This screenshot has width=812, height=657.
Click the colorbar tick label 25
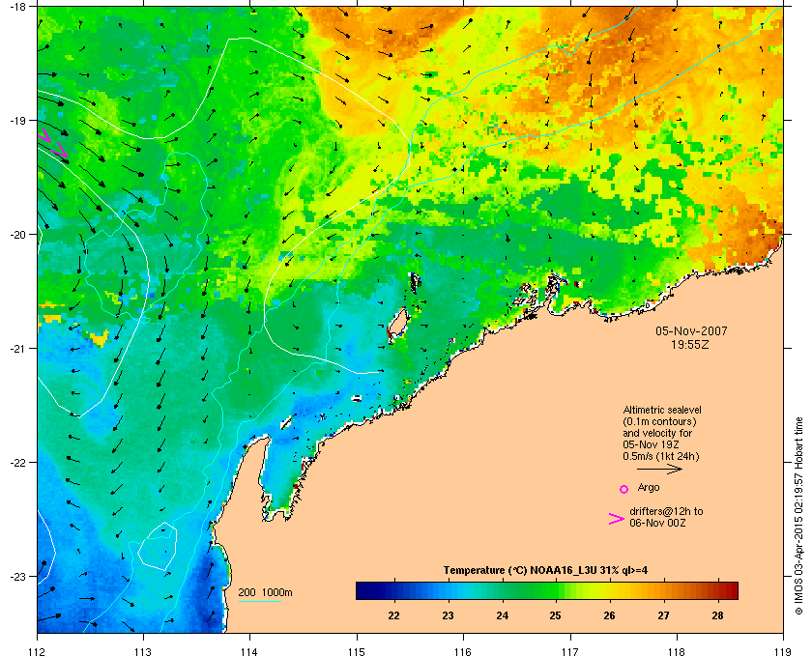555,615
